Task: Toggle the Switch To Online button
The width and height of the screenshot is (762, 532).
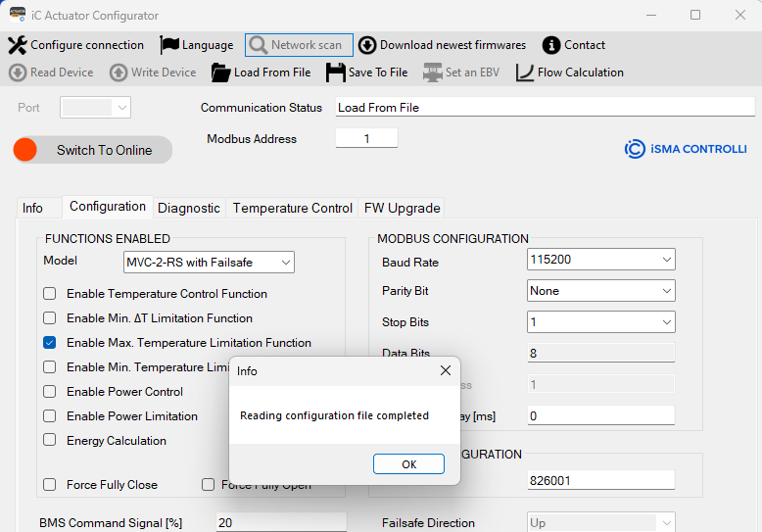Action: 92,150
